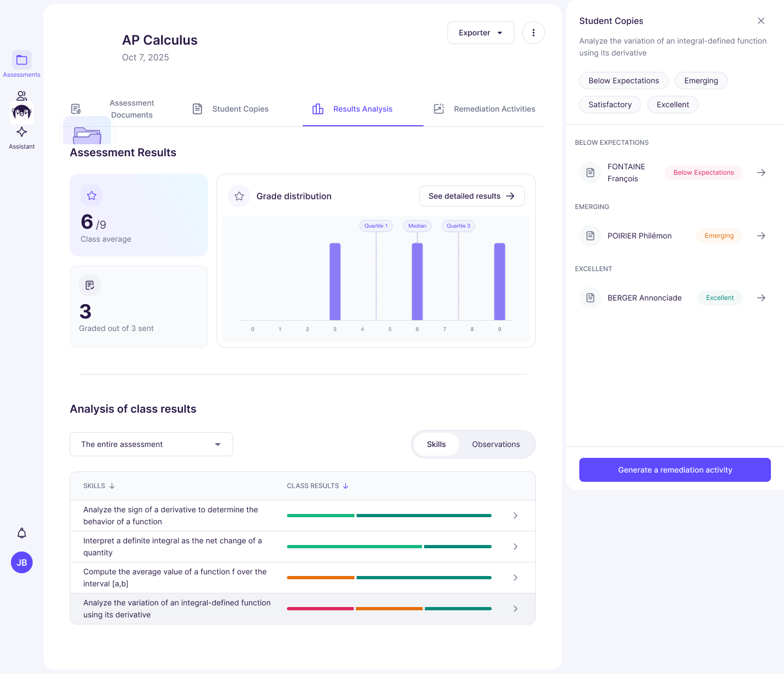Click See detailed results button
This screenshot has height=674, width=784.
[x=472, y=196]
